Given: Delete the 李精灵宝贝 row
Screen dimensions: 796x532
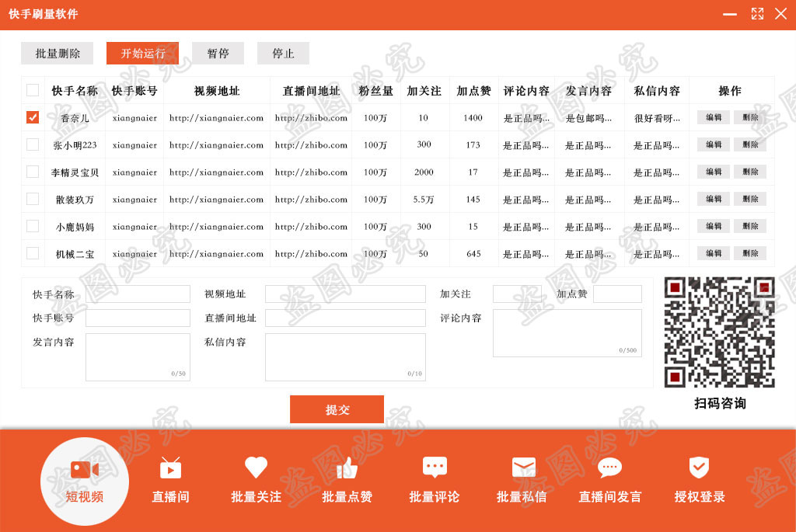Looking at the screenshot, I should (750, 172).
